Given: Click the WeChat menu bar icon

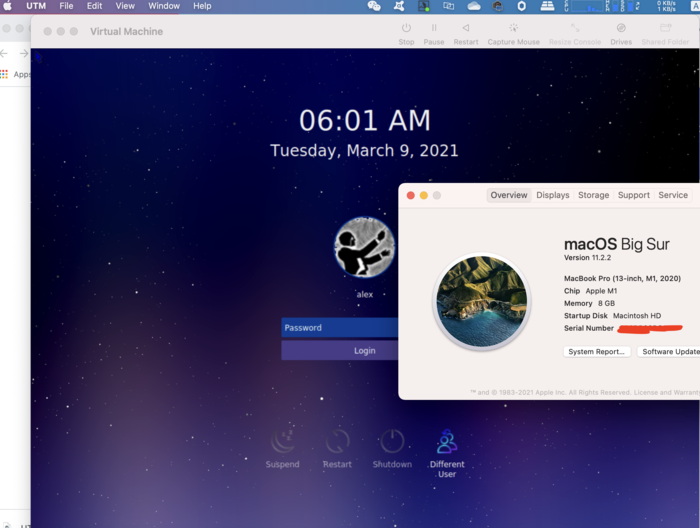Looking at the screenshot, I should (374, 6).
